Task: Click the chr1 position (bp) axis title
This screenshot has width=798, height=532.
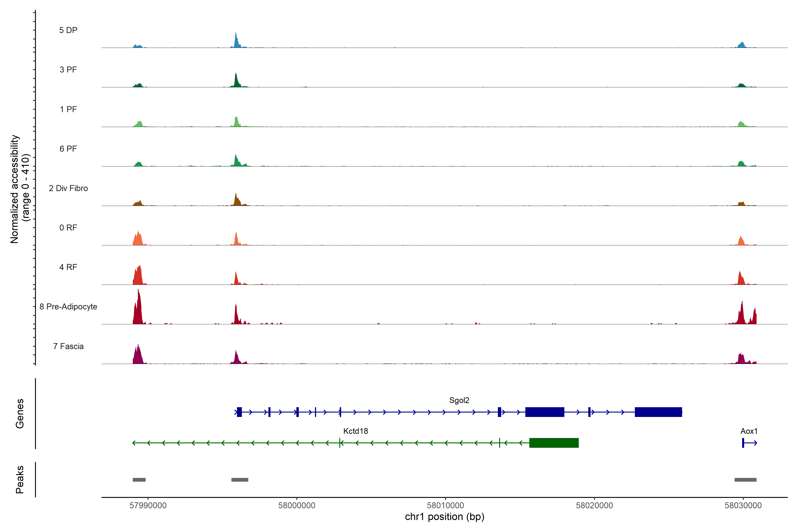Action: click(444, 517)
